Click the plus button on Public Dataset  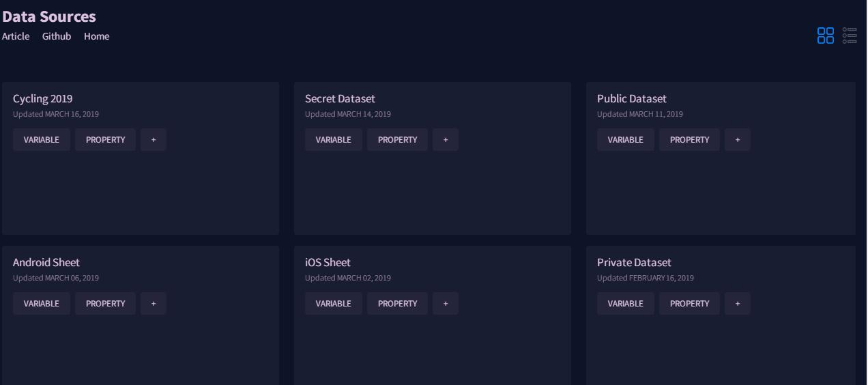coord(738,140)
